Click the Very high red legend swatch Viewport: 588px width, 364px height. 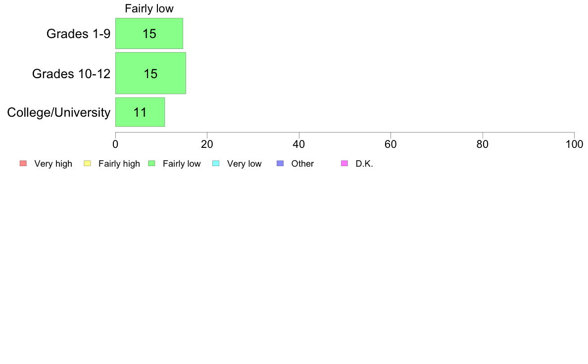coord(23,163)
